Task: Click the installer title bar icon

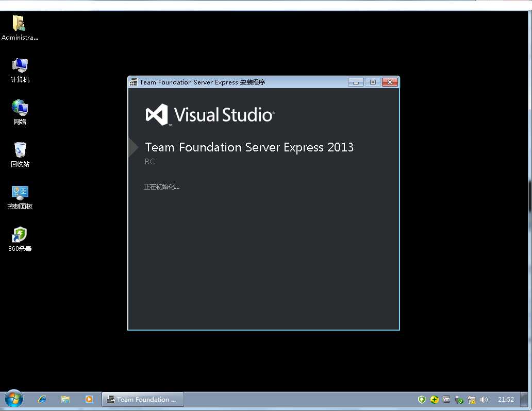Action: coord(134,82)
